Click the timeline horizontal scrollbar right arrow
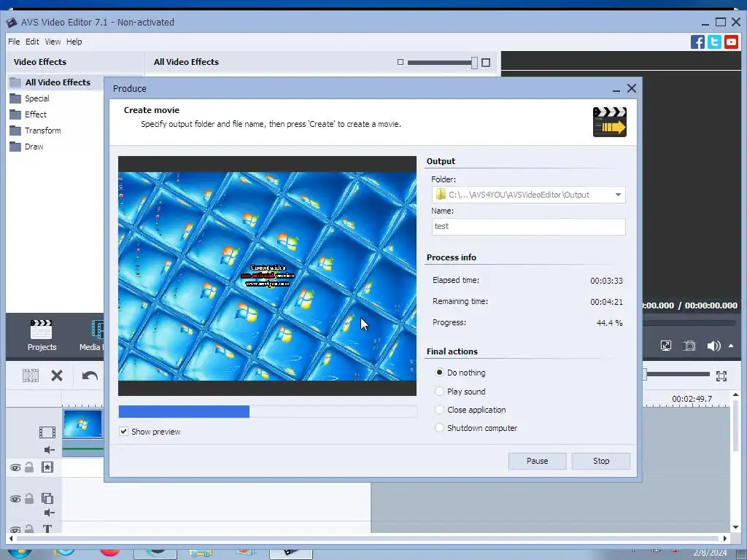 [x=725, y=539]
